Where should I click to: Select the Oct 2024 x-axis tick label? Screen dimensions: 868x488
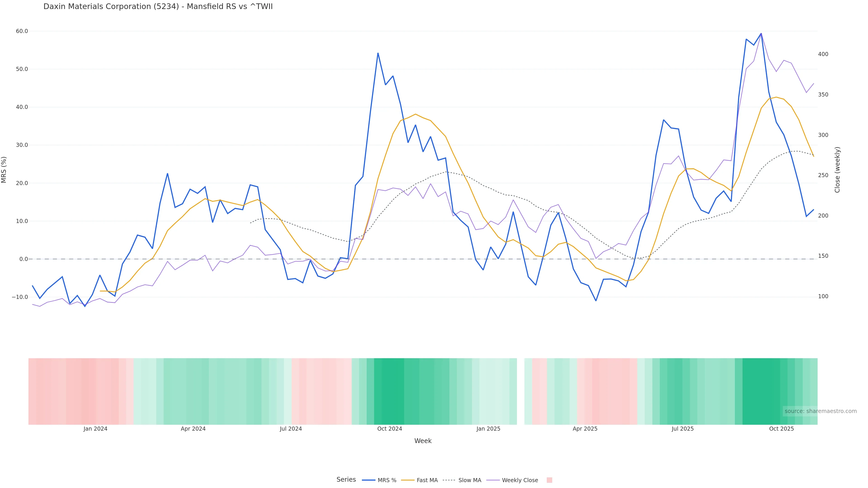pyautogui.click(x=389, y=429)
